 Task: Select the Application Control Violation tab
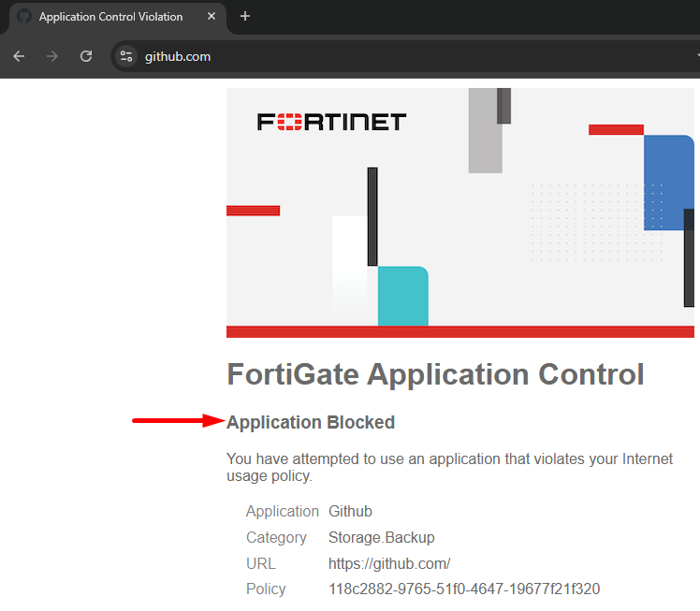click(x=118, y=17)
